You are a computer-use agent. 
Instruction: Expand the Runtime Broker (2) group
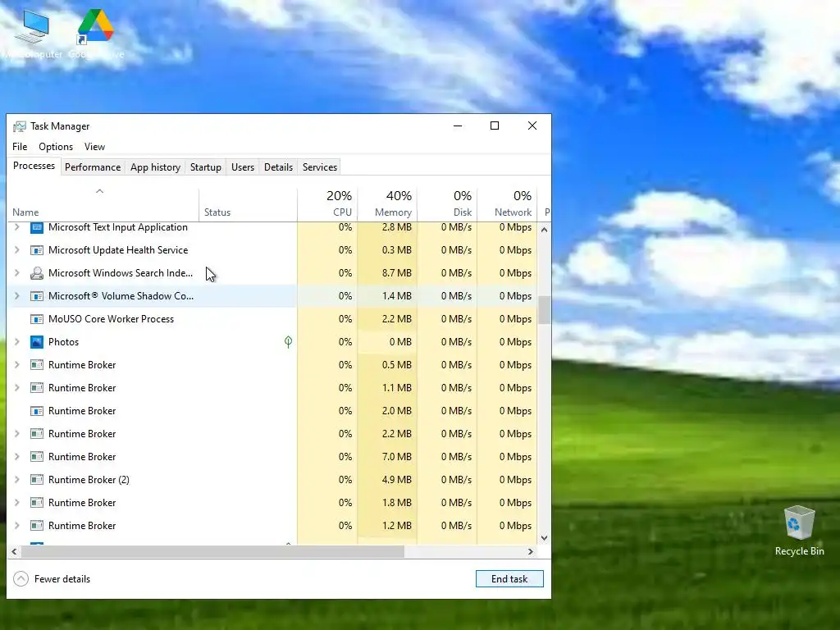[x=16, y=480]
